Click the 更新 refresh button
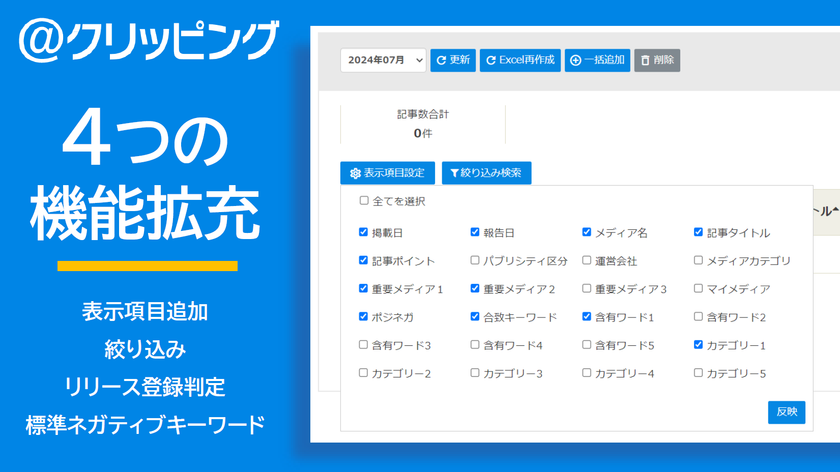840x472 pixels. click(x=453, y=60)
